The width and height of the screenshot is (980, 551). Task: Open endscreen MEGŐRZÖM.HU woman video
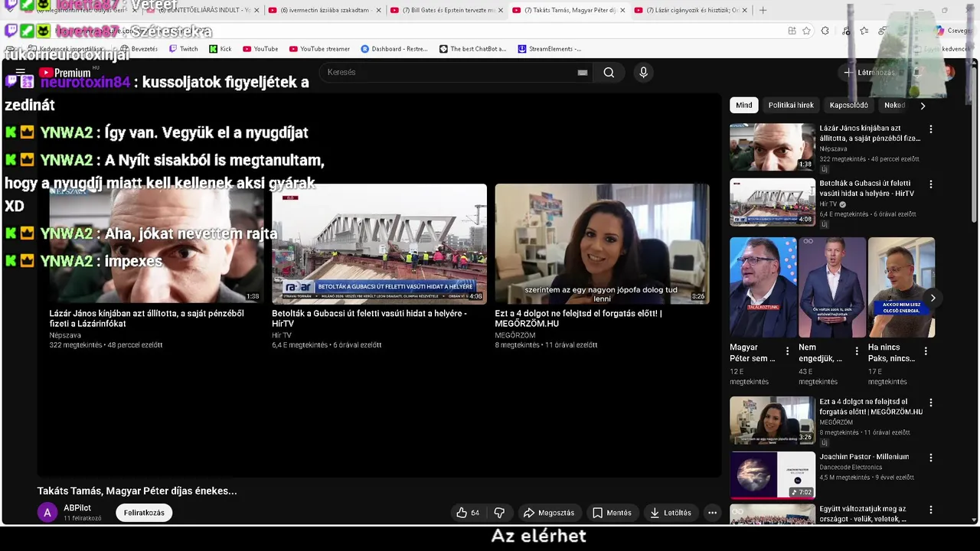tap(602, 243)
